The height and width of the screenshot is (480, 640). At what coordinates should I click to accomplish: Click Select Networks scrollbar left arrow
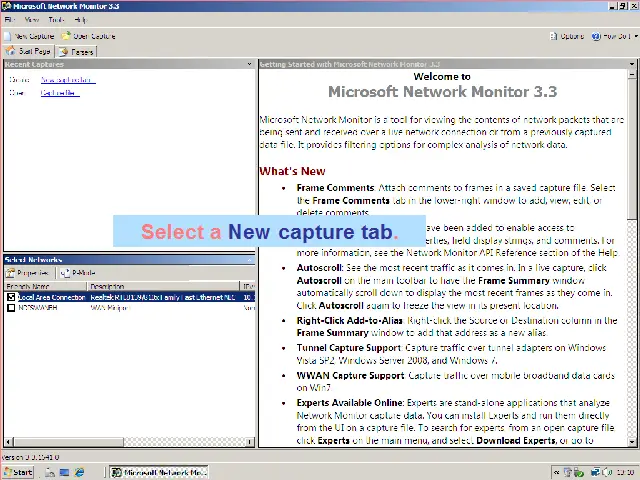[x=8, y=442]
